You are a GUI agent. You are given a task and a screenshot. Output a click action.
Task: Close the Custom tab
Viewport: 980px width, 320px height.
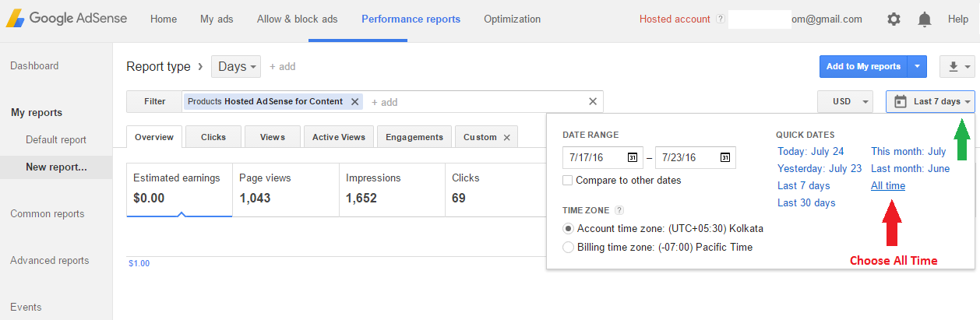pyautogui.click(x=506, y=137)
